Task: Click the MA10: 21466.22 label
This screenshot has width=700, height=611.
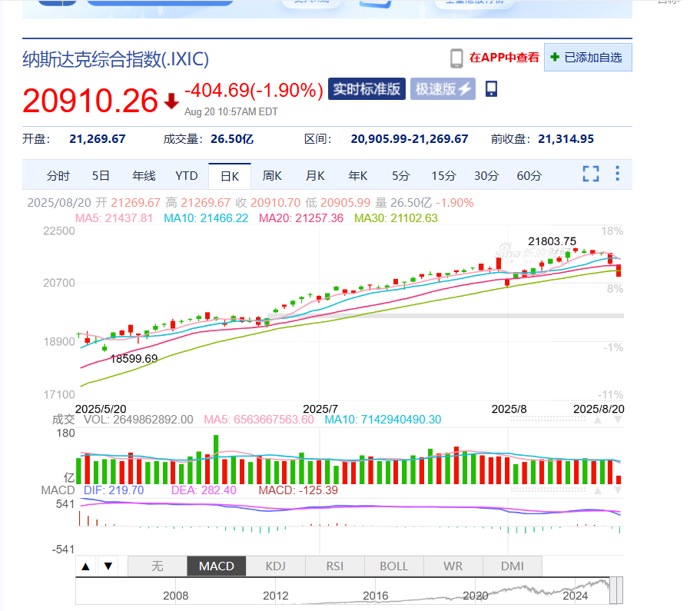Action: pos(206,218)
